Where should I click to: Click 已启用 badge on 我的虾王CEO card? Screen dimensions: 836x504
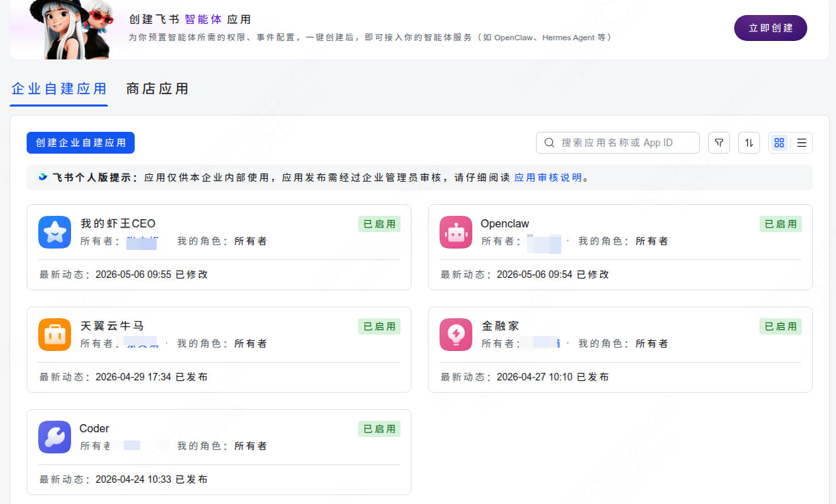(379, 224)
